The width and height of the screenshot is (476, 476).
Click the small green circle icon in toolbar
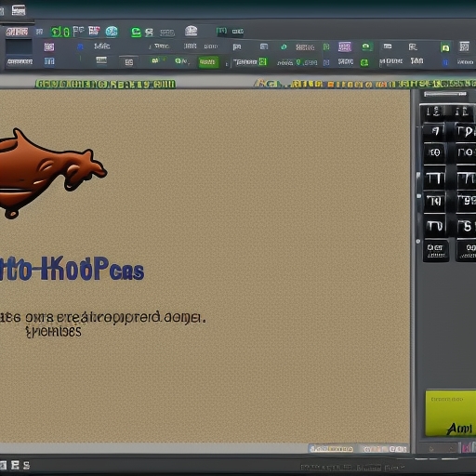(284, 47)
